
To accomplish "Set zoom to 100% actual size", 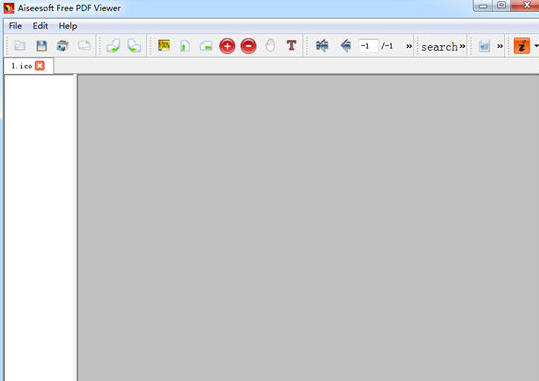I will point(164,45).
